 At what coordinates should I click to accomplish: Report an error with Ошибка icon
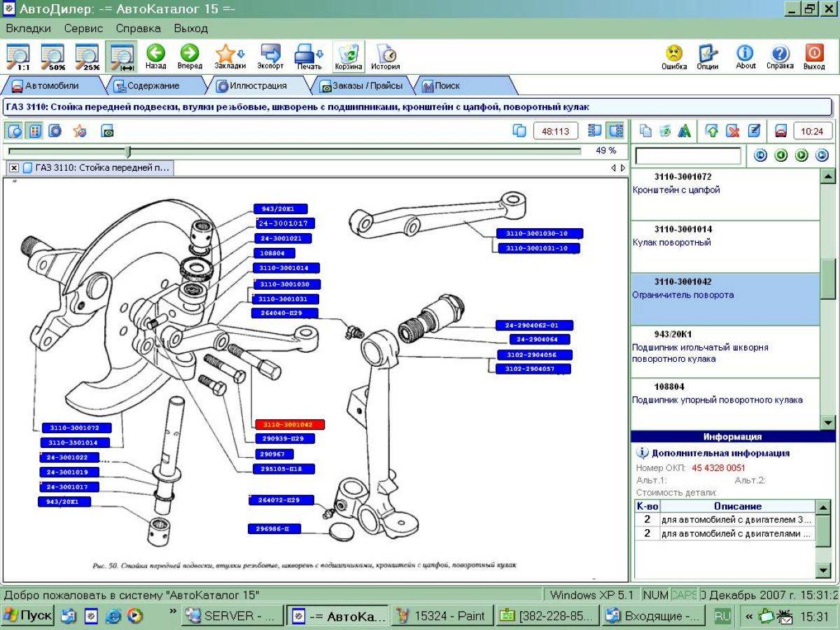673,57
